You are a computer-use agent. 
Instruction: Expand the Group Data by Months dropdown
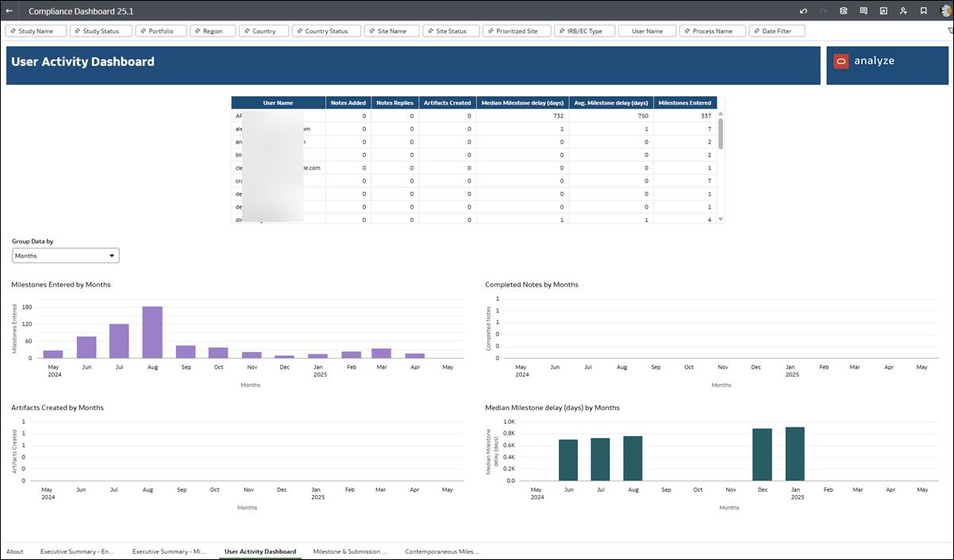[65, 255]
